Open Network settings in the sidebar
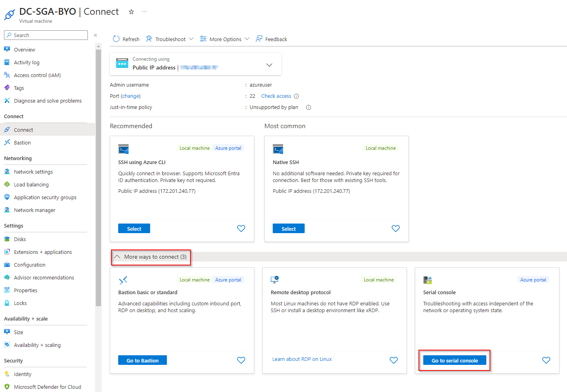Image resolution: width=567 pixels, height=392 pixels. click(x=34, y=171)
